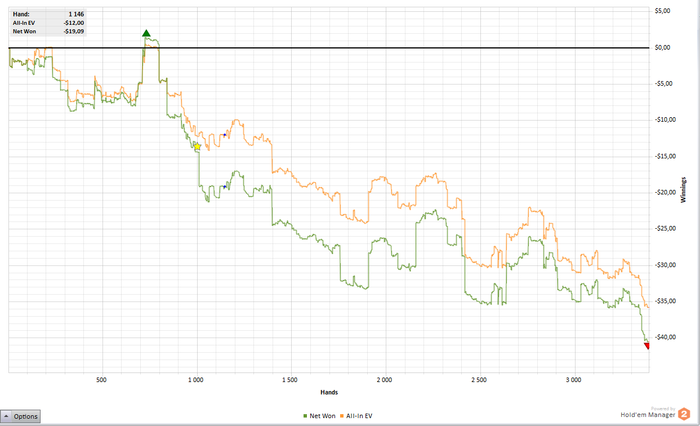700x426 pixels.
Task: Open the Options button menu
Action: pos(21,416)
